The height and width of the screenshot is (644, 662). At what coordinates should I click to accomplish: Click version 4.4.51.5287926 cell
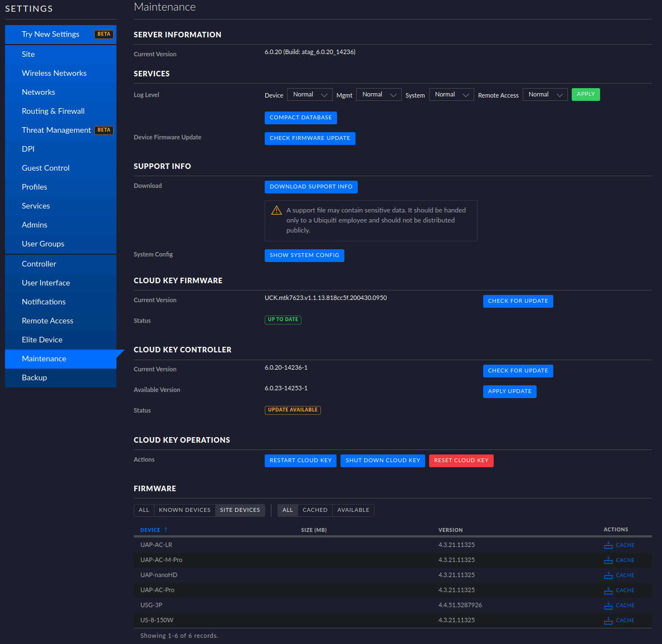pos(460,605)
